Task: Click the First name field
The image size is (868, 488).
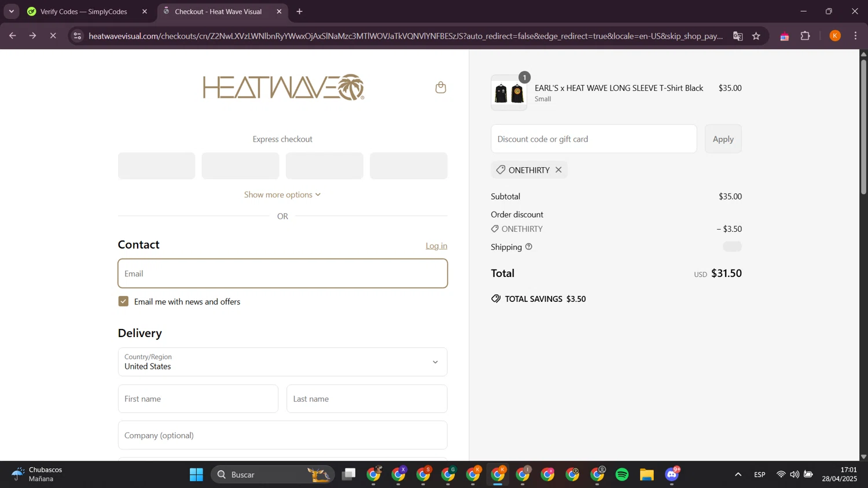Action: 198,399
